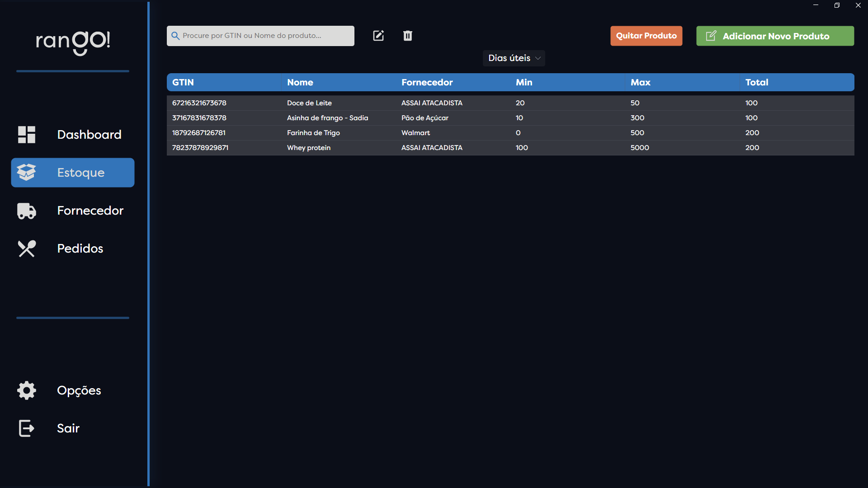Click the Dias úteis chevron arrow
The width and height of the screenshot is (868, 488).
(x=538, y=58)
